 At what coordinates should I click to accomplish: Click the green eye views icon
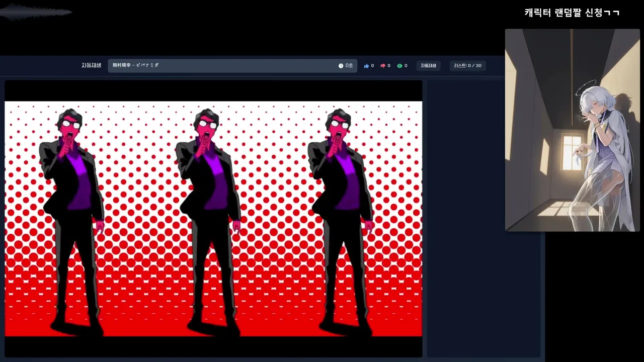click(399, 66)
